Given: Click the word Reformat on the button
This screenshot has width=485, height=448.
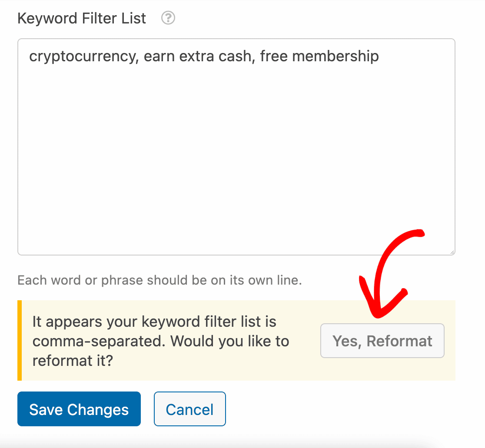Looking at the screenshot, I should point(399,341).
